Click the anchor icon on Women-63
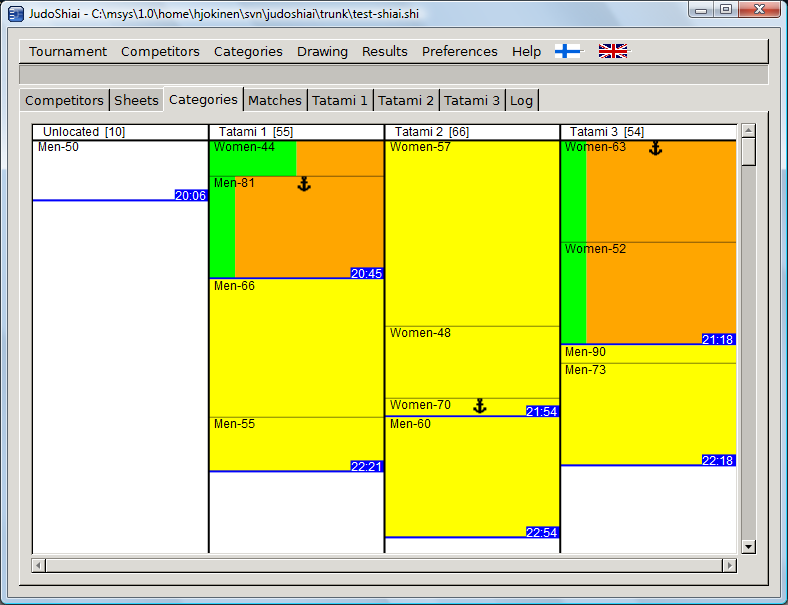This screenshot has width=788, height=605. point(656,148)
